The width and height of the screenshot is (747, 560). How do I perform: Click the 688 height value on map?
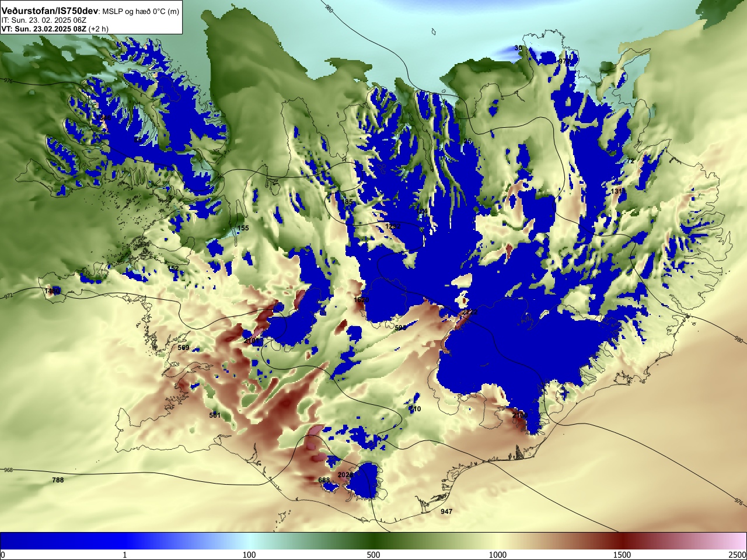click(x=324, y=480)
